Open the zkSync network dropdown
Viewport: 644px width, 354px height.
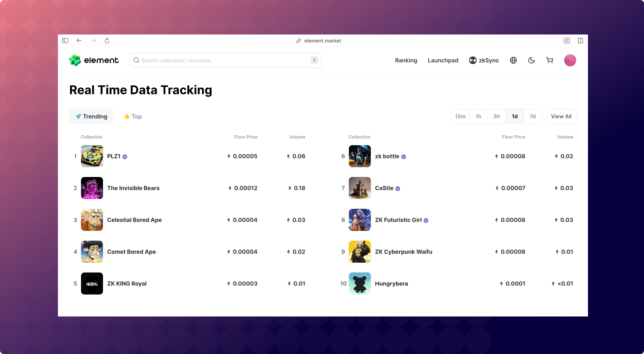click(x=484, y=60)
